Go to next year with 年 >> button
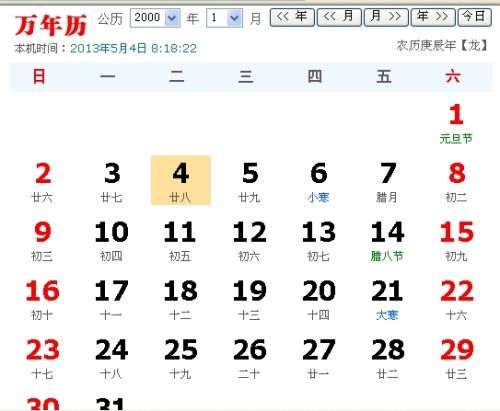Screen dimensions: 500x411 click(x=433, y=17)
